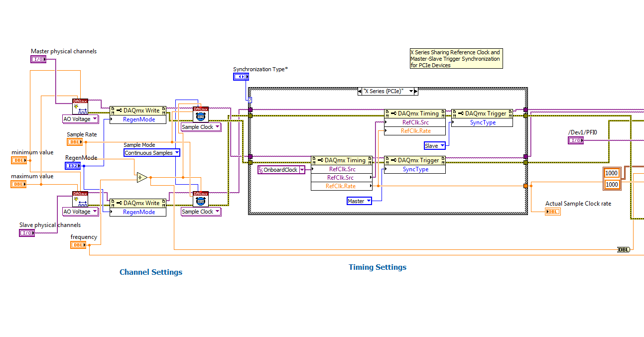Select RegenMode property of upper DAQmx Write

(x=138, y=119)
